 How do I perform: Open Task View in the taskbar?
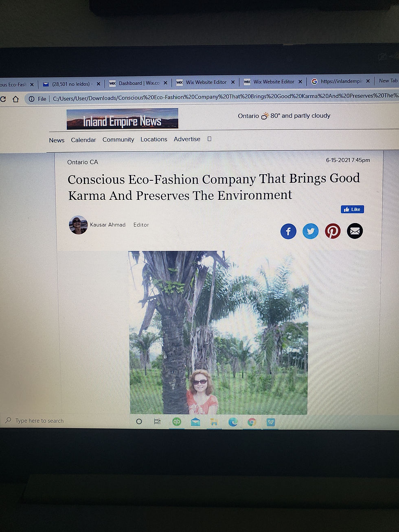(158, 421)
